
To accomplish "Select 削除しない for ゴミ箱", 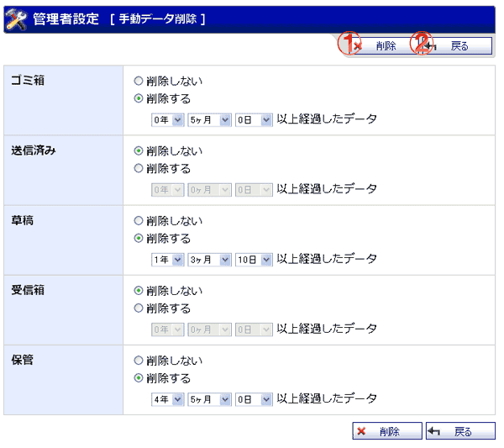I will pos(139,81).
